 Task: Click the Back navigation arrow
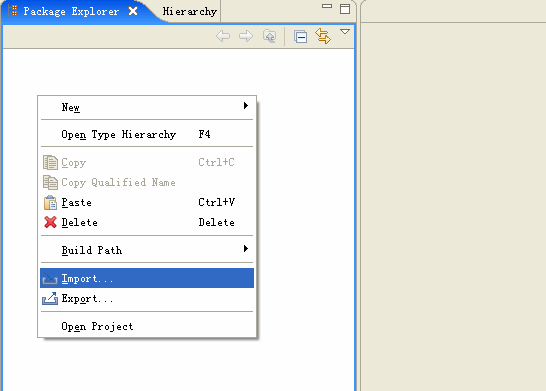(223, 36)
